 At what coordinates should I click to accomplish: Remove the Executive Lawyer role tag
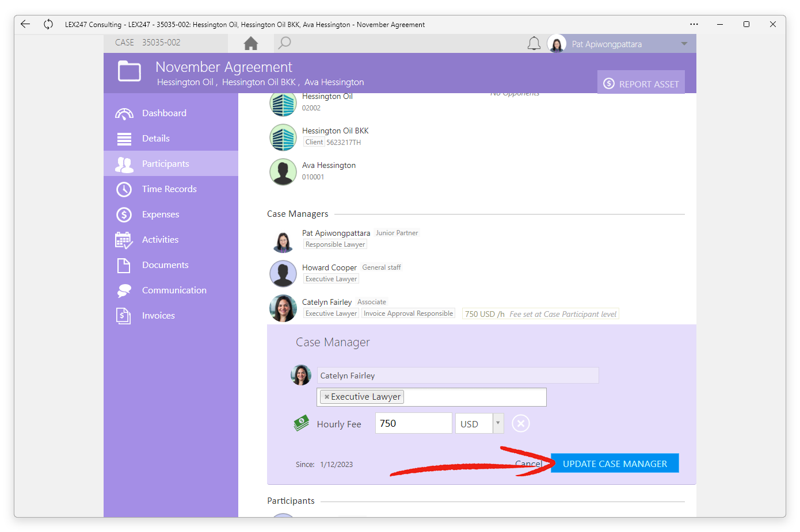click(x=326, y=397)
